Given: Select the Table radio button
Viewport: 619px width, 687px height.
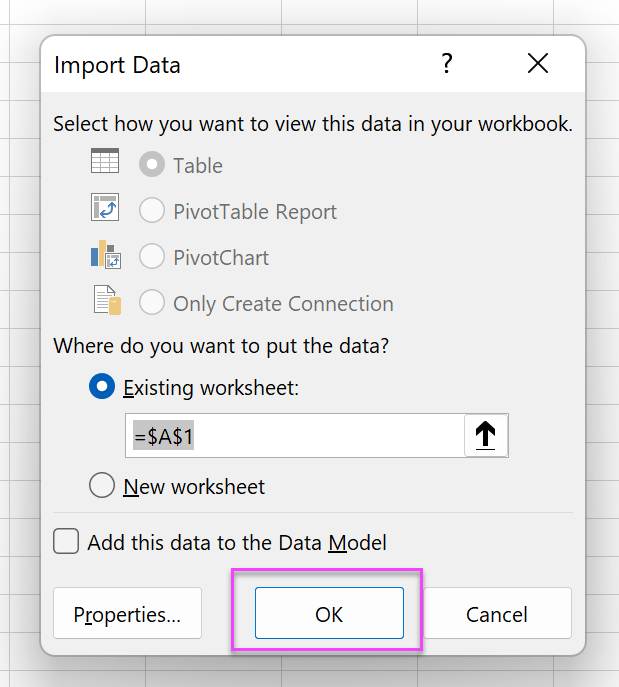Looking at the screenshot, I should tap(152, 166).
